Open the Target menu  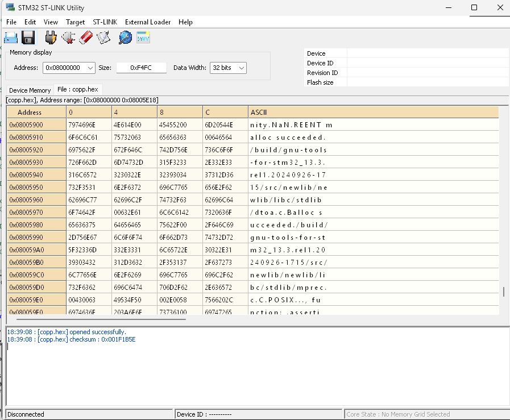click(x=75, y=22)
